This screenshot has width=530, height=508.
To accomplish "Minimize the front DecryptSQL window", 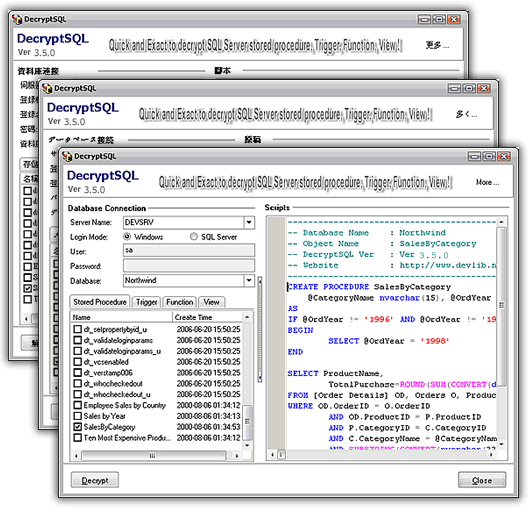I will [475, 156].
